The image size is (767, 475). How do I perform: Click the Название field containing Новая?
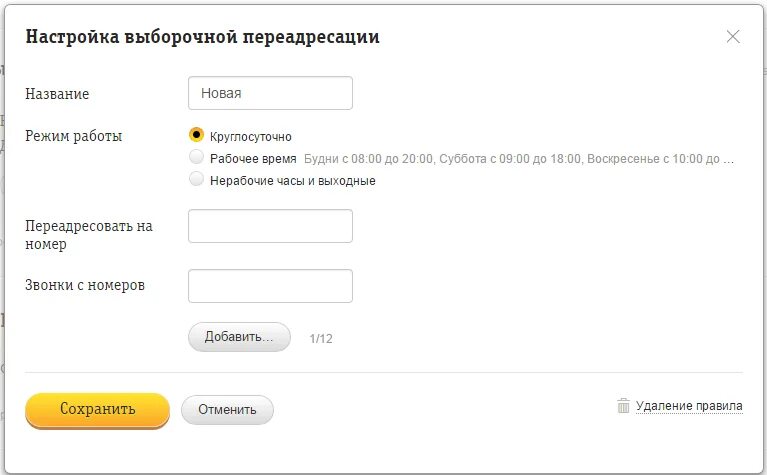270,93
